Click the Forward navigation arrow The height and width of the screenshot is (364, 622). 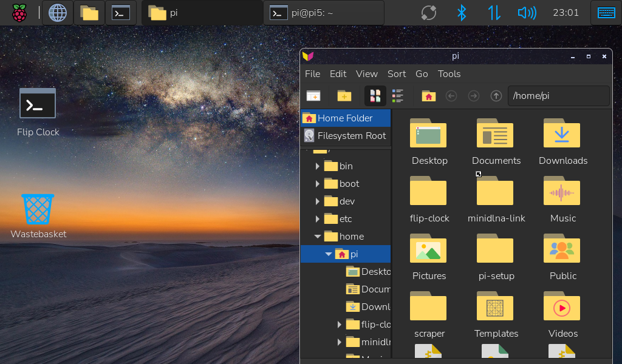tap(474, 96)
